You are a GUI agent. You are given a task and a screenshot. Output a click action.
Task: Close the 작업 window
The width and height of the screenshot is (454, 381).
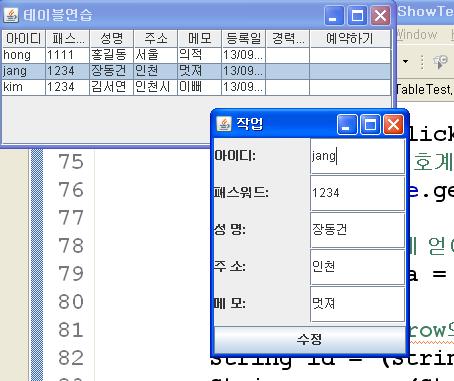(393, 124)
